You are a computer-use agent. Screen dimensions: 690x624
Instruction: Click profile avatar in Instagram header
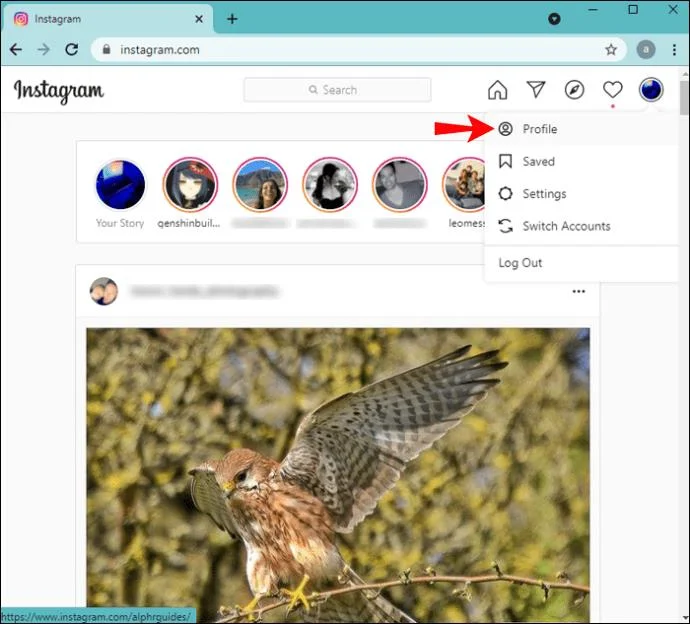pos(651,90)
